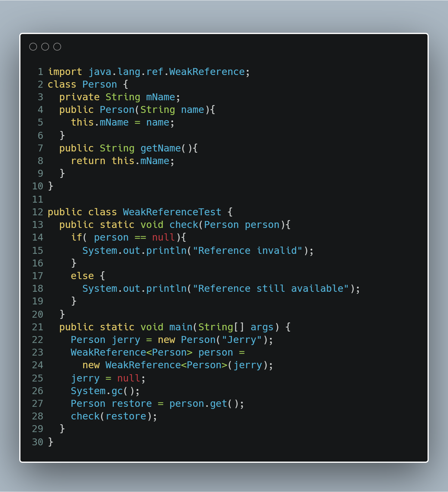The height and width of the screenshot is (492, 448).
Task: Click the red 'null' on line 14
Action: coord(163,237)
